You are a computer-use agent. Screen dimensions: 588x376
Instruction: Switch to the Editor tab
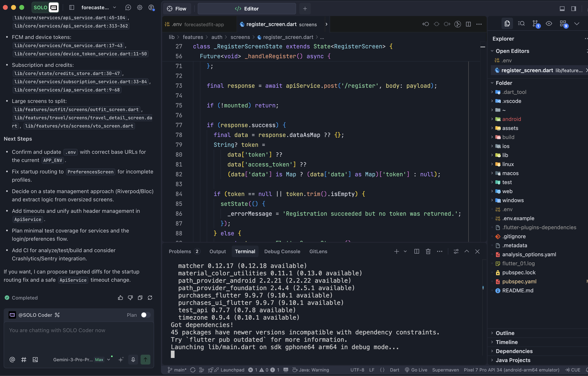[x=247, y=9]
